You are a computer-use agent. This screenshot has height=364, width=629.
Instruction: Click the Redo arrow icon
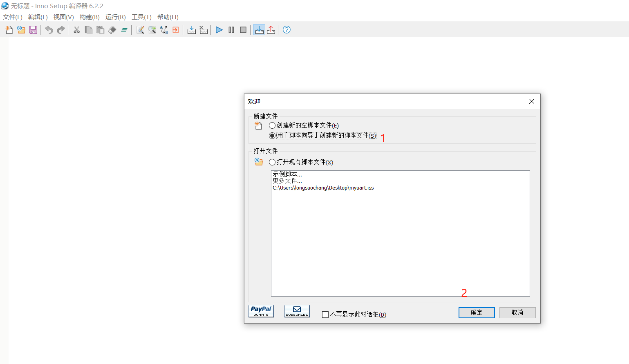[61, 30]
